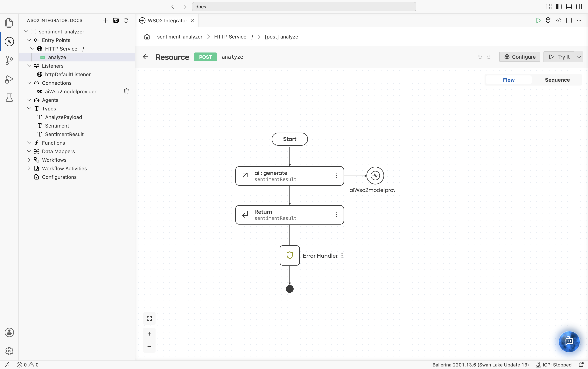
Task: Click the refresh icon in sidebar header
Action: click(x=126, y=20)
